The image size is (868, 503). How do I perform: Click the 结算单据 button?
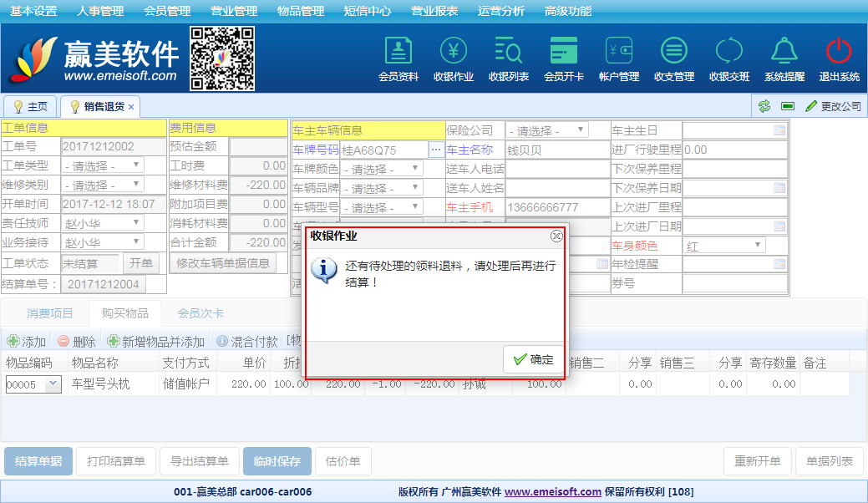click(x=38, y=461)
